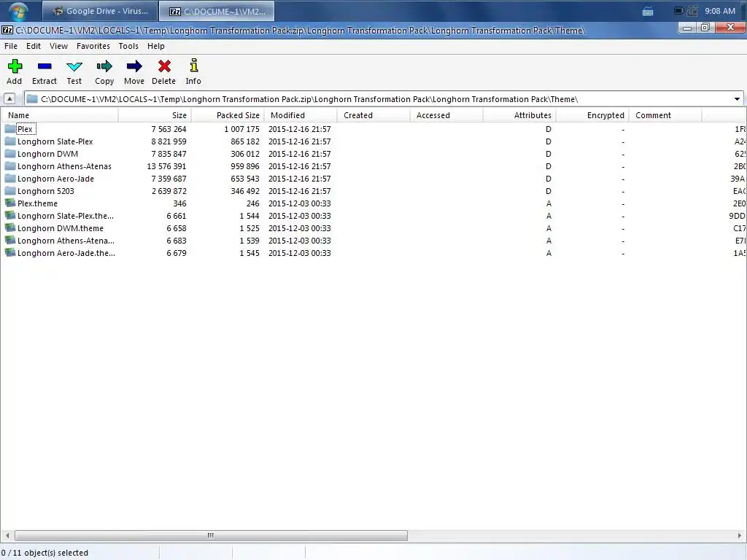Click the horizontal scrollbar thumb
This screenshot has height=560, width=747.
(x=211, y=536)
